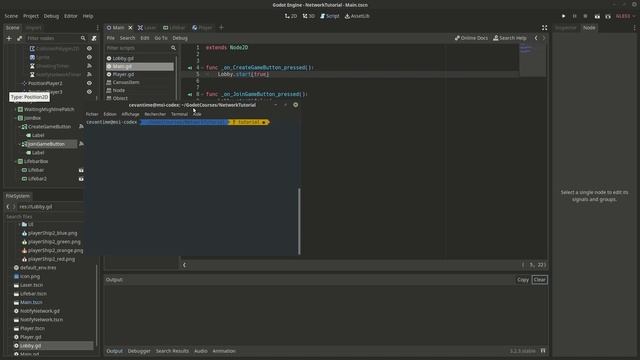
Task: Click the magnifier icon in Filter nodes
Action: [83, 38]
